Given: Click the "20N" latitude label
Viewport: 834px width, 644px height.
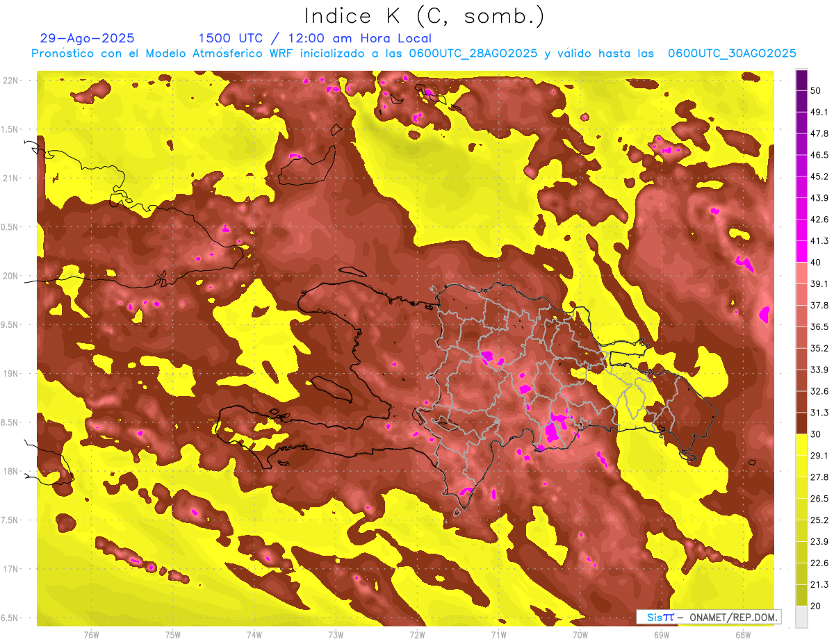Looking at the screenshot, I should pos(11,276).
